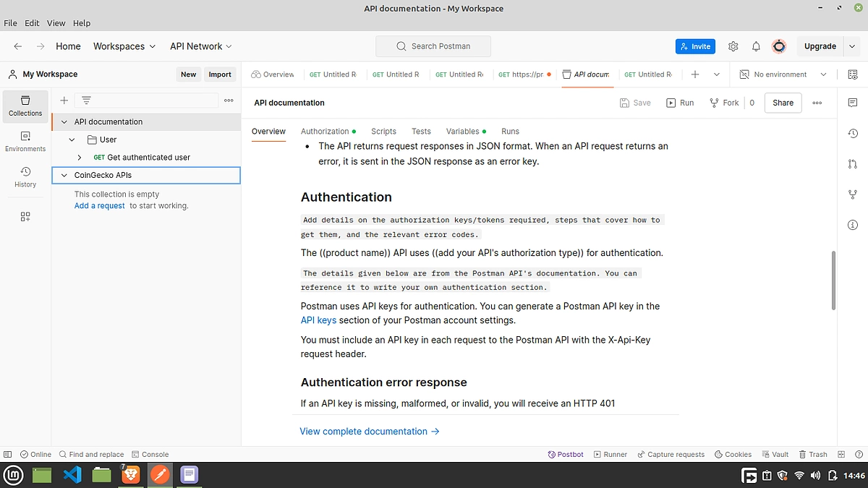Open the No environment selector
The image size is (868, 488).
click(783, 74)
